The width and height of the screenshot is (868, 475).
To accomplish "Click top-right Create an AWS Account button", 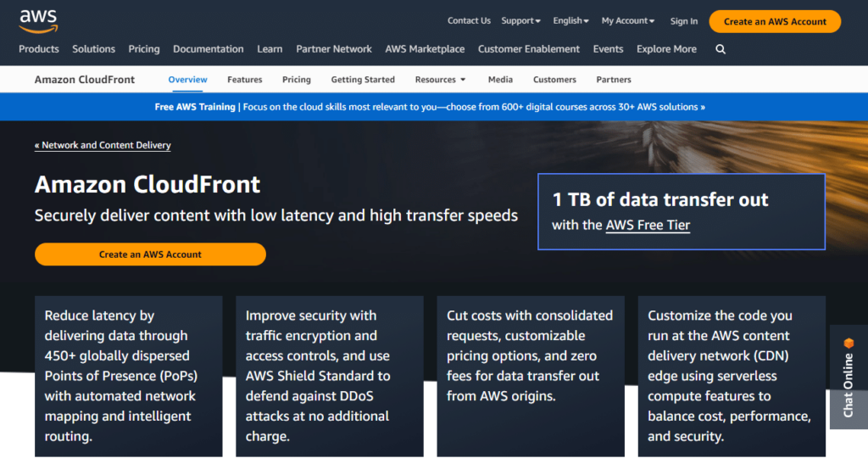I will click(x=775, y=21).
